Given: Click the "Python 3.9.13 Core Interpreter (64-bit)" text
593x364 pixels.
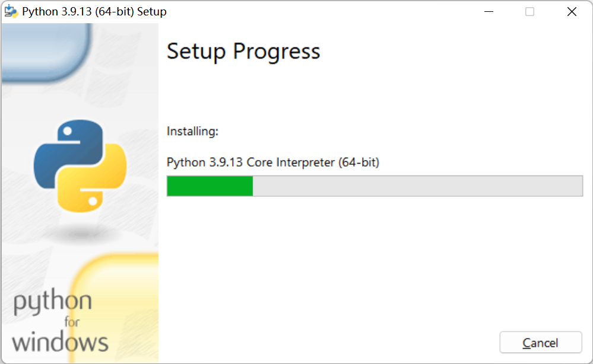Looking at the screenshot, I should [272, 162].
